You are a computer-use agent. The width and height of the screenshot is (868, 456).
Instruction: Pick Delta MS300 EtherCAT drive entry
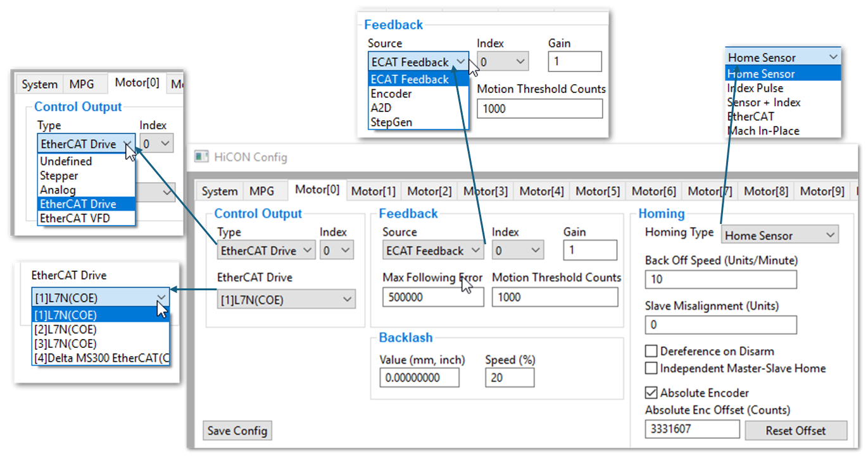pos(101,358)
